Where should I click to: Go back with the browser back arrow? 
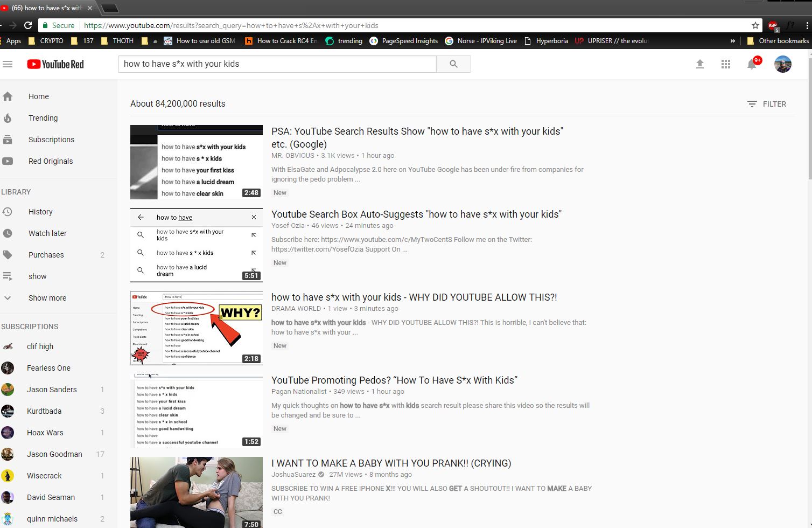click(x=2, y=25)
